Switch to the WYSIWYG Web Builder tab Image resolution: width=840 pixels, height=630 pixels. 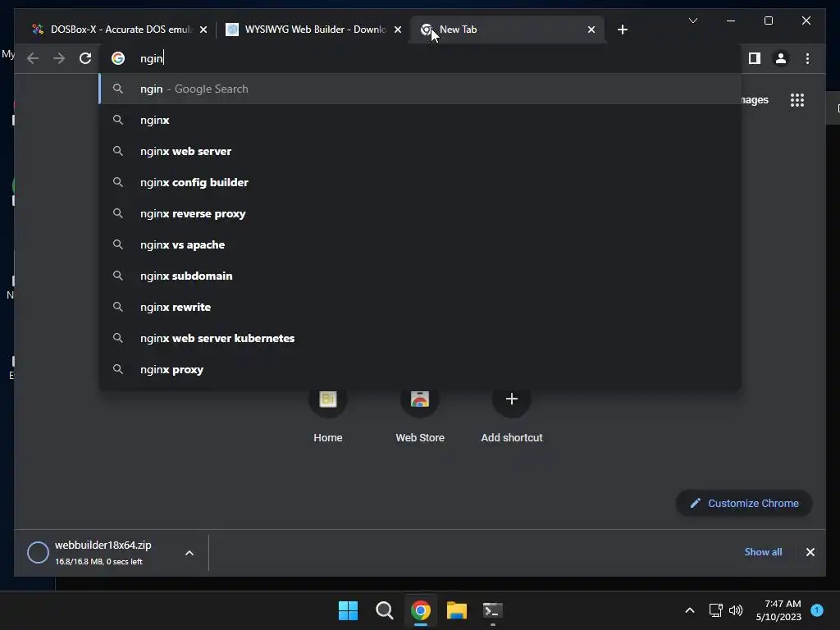pos(313,30)
